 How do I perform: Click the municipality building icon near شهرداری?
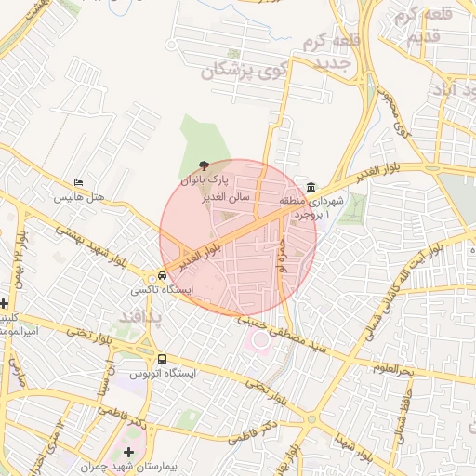click(x=311, y=187)
